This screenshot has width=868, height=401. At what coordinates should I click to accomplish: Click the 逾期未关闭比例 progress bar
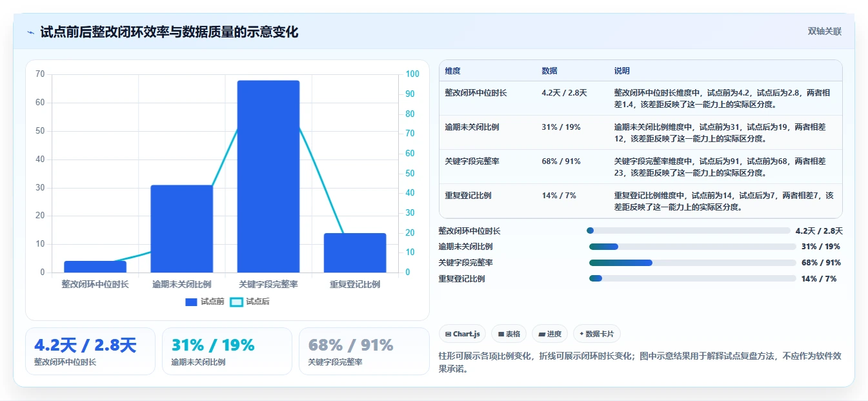tap(692, 247)
